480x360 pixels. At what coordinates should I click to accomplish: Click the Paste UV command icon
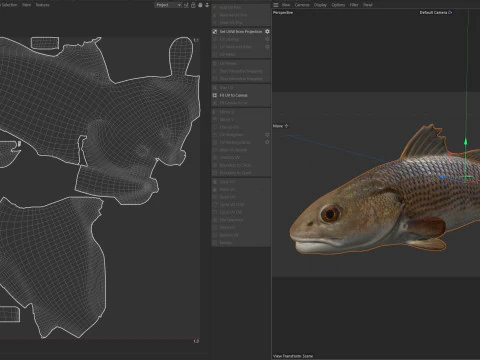pos(215,189)
